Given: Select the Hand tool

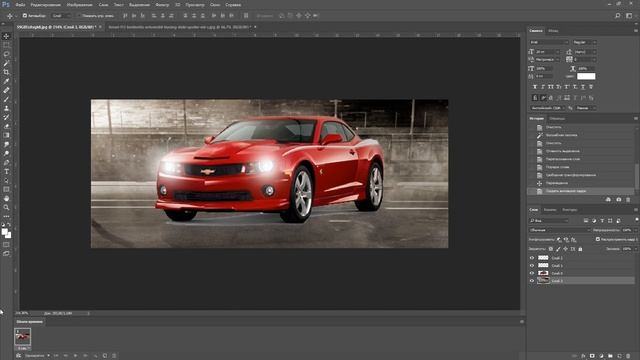Looking at the screenshot, I should point(6,198).
